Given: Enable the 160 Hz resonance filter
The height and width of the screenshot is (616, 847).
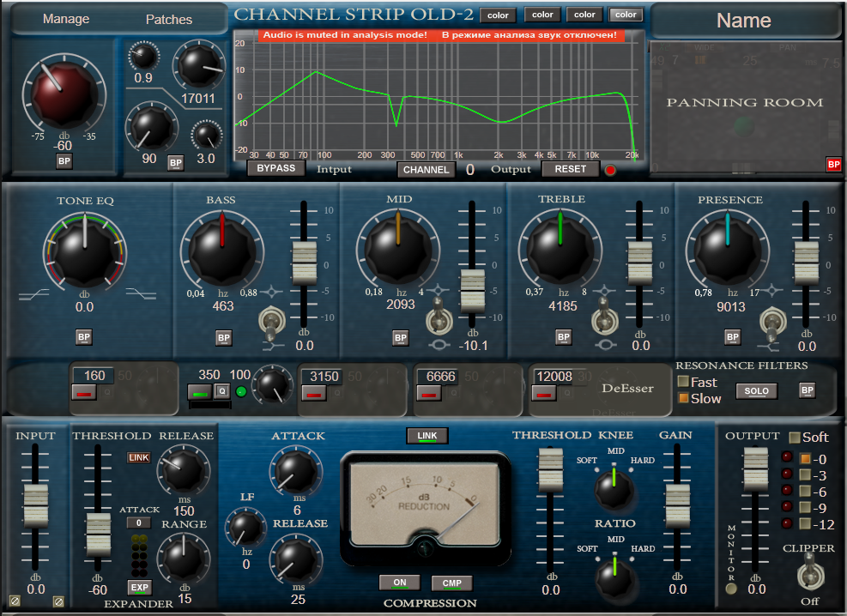Looking at the screenshot, I should click(x=84, y=393).
